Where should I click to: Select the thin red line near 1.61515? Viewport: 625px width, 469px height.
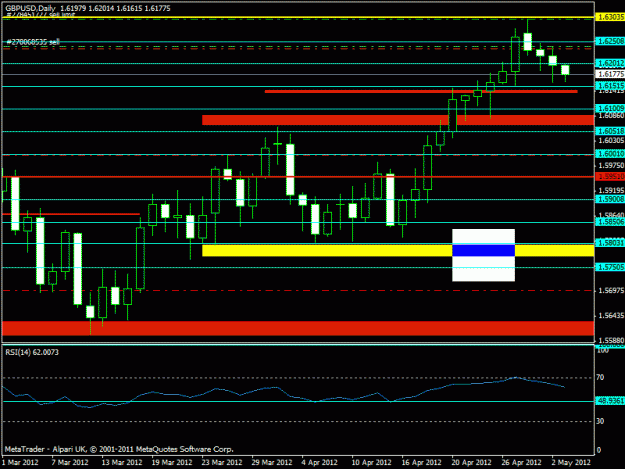pyautogui.click(x=421, y=92)
